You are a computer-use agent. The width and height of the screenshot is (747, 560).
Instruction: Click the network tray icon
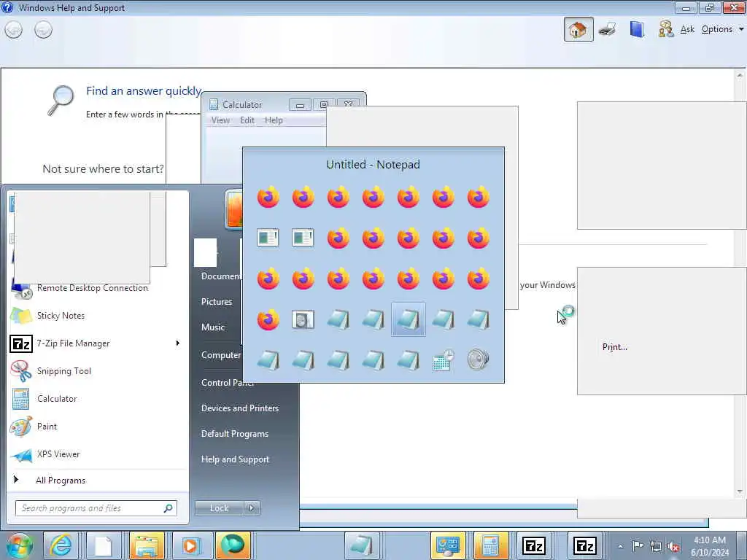656,546
